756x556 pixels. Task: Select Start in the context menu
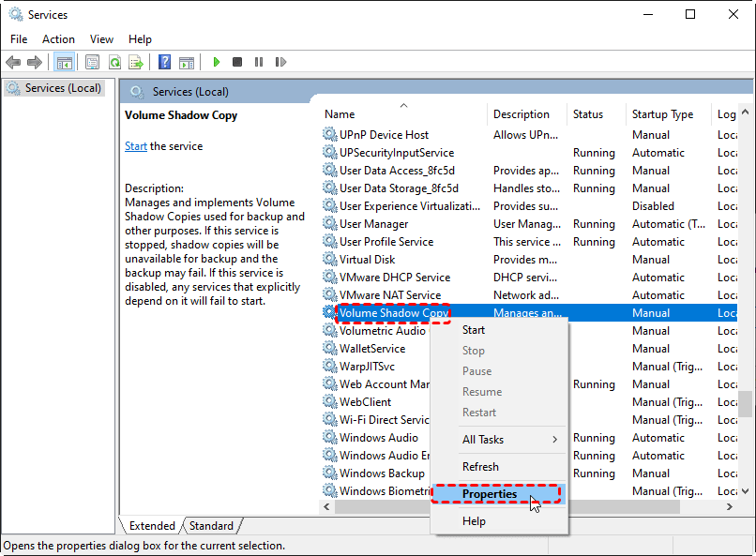pos(474,330)
